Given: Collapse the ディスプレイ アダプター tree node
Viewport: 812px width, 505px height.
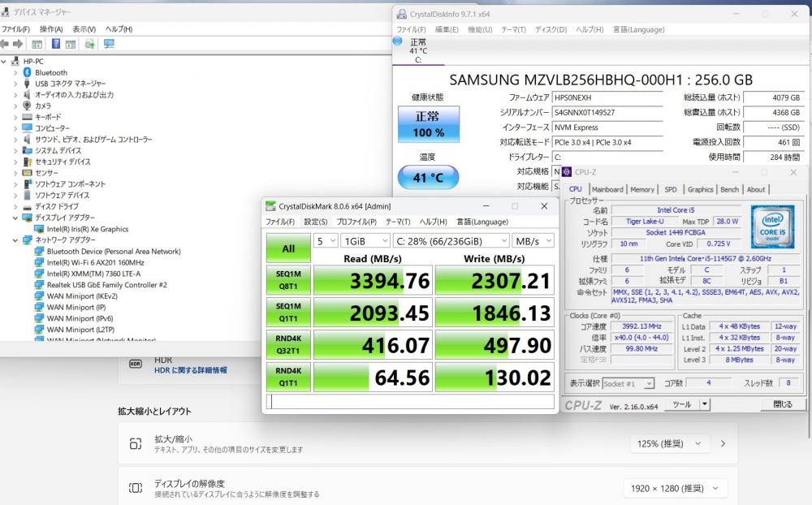Looking at the screenshot, I should coord(15,218).
